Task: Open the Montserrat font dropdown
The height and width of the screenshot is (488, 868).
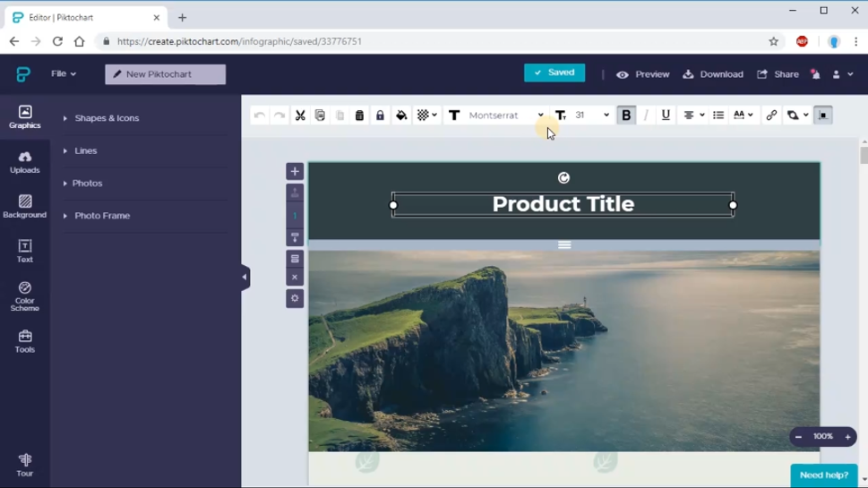Action: (x=505, y=116)
